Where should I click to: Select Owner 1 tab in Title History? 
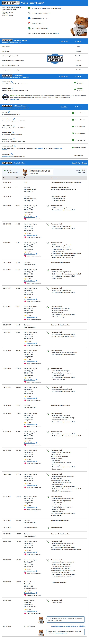pos(78,76)
